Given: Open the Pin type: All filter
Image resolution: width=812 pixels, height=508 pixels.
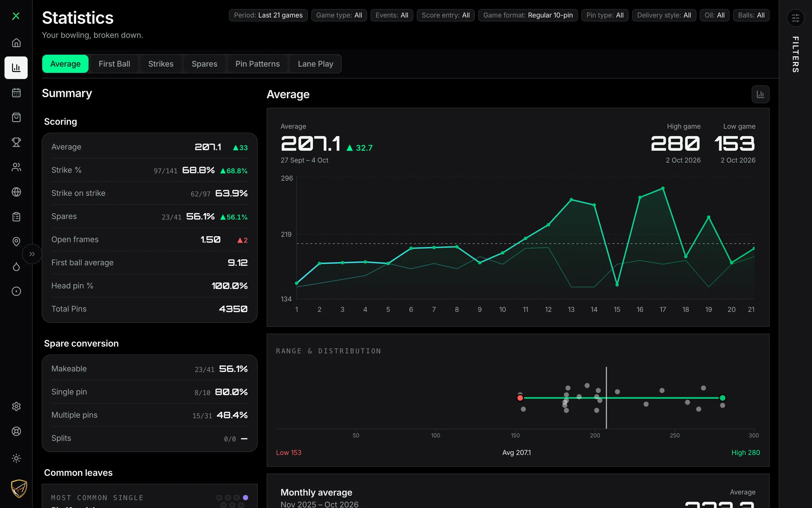Looking at the screenshot, I should (605, 15).
